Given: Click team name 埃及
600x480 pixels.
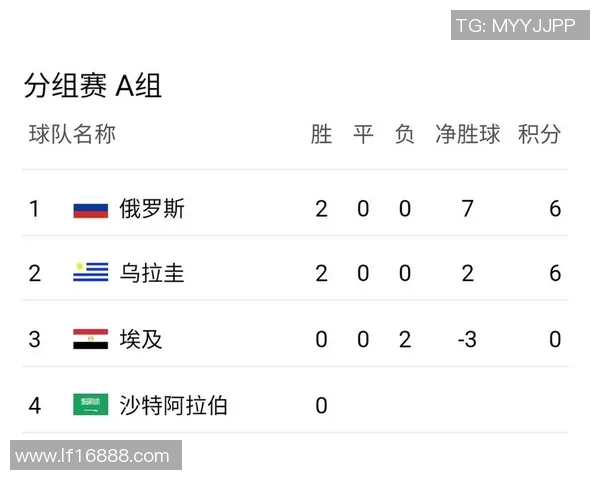Looking at the screenshot, I should pos(141,339).
